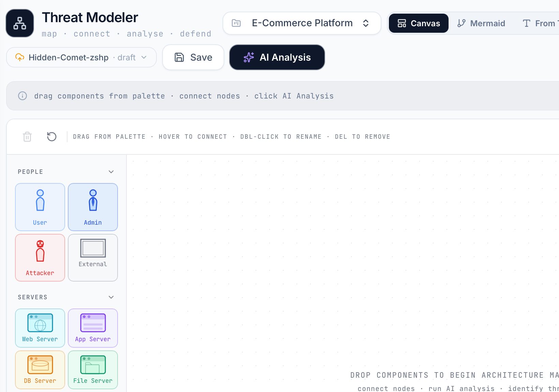The height and width of the screenshot is (392, 559).
Task: Click the 'DROP COMPONENTS TO BEGIN' canvas placeholder
Action: [x=455, y=375]
